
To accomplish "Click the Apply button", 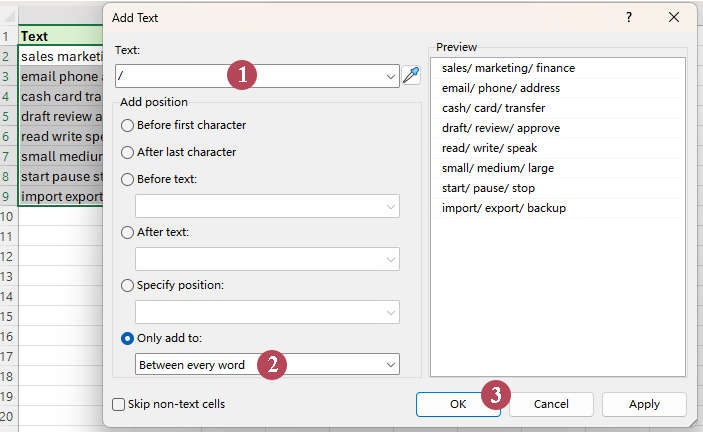I will tap(644, 404).
